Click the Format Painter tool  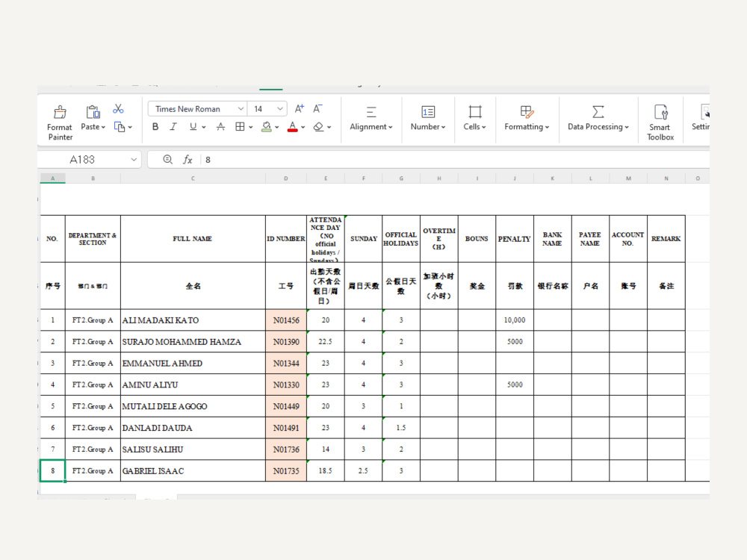coord(60,122)
